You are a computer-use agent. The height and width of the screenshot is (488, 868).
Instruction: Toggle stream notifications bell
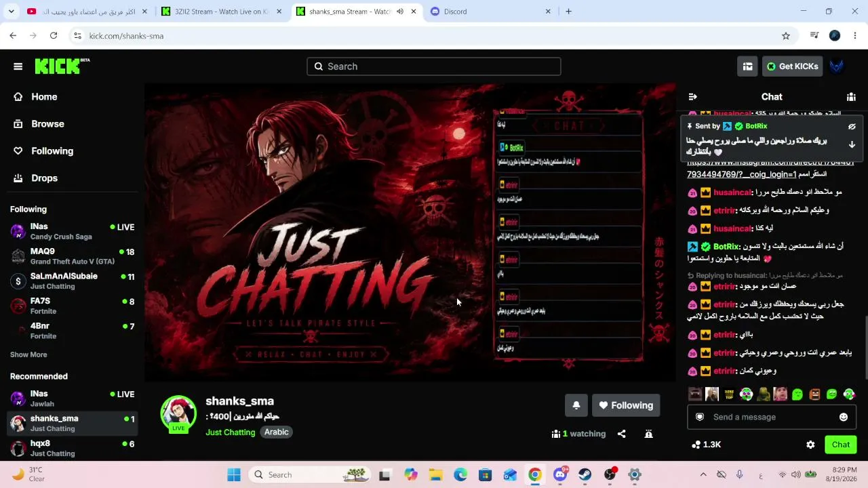576,405
